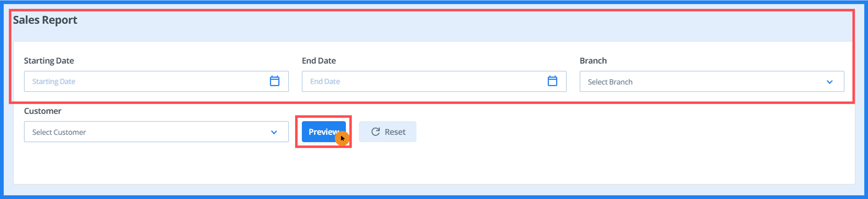
Task: Click the Sales Report page heading
Action: tap(45, 20)
